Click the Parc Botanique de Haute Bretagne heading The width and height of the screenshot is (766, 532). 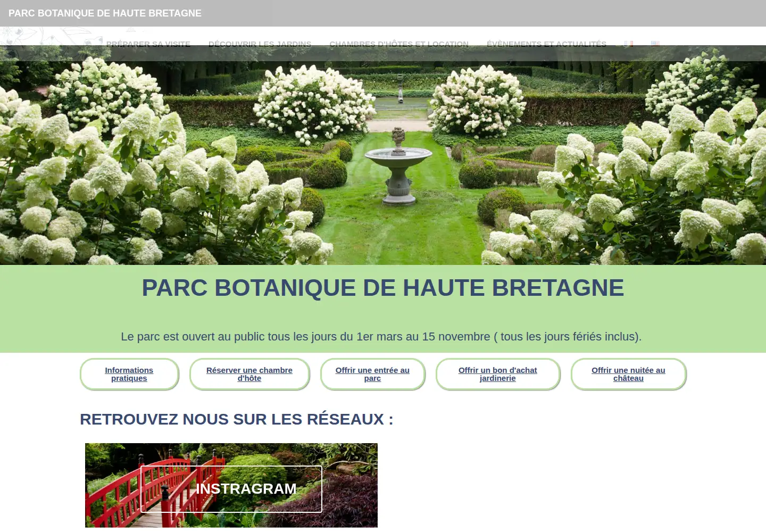point(383,288)
